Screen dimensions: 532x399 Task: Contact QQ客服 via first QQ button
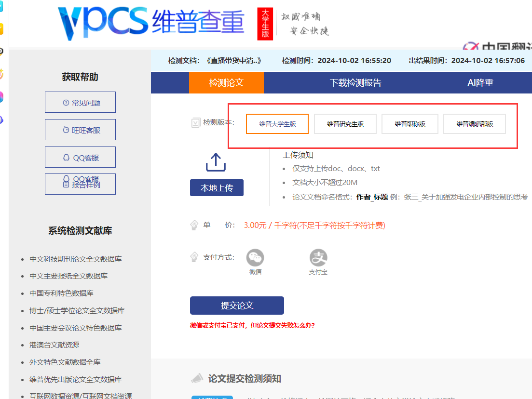pos(80,157)
